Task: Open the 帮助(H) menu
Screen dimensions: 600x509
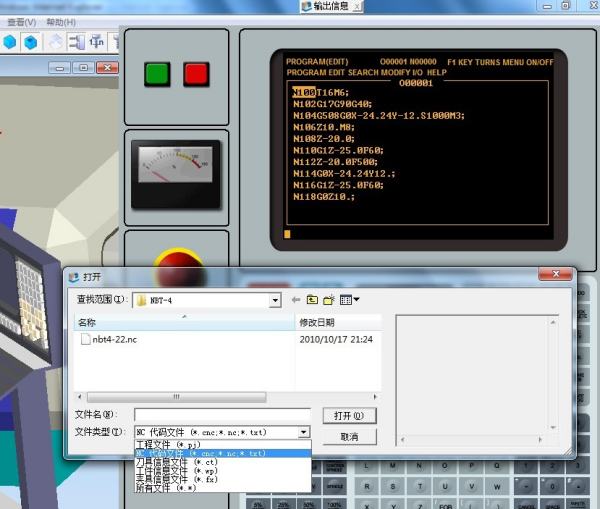Action: click(x=61, y=22)
